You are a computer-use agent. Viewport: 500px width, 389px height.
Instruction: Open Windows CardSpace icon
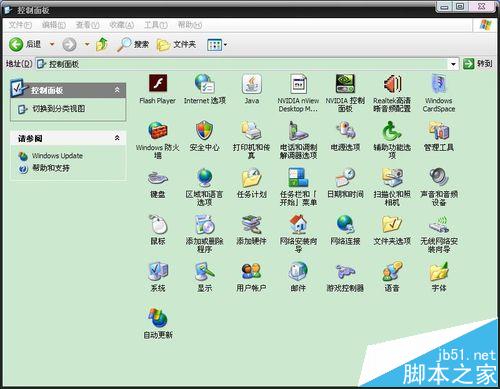[439, 83]
